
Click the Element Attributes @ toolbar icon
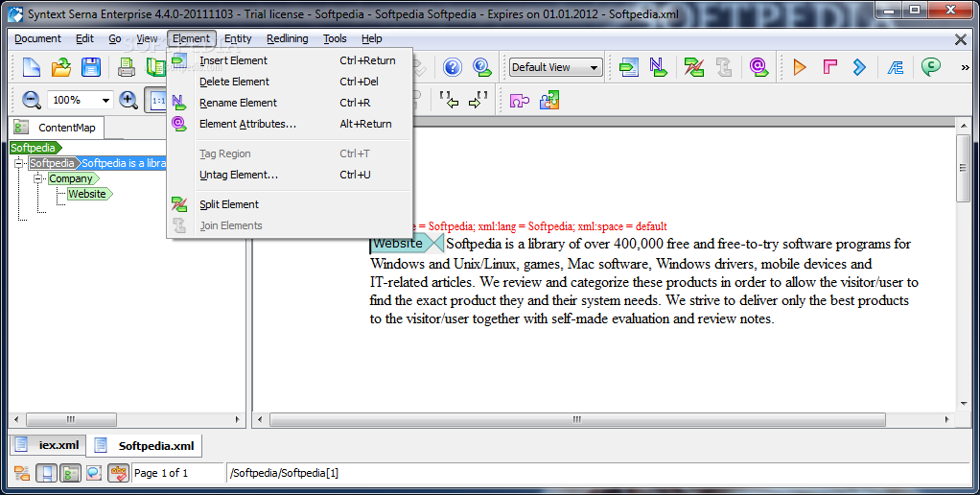tap(758, 67)
